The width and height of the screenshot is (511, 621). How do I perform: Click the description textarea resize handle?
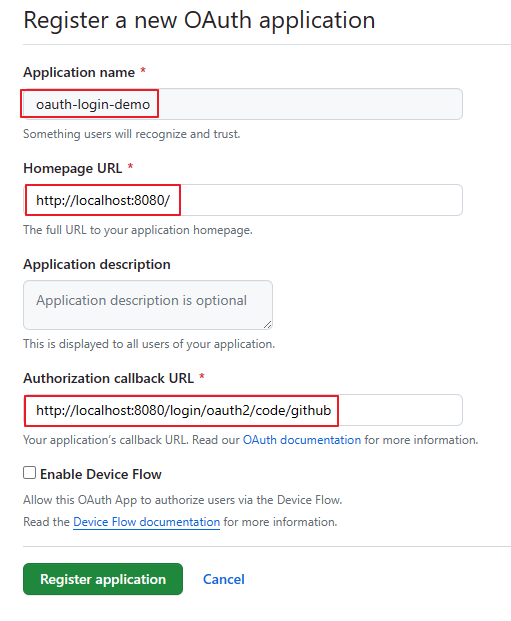268,325
